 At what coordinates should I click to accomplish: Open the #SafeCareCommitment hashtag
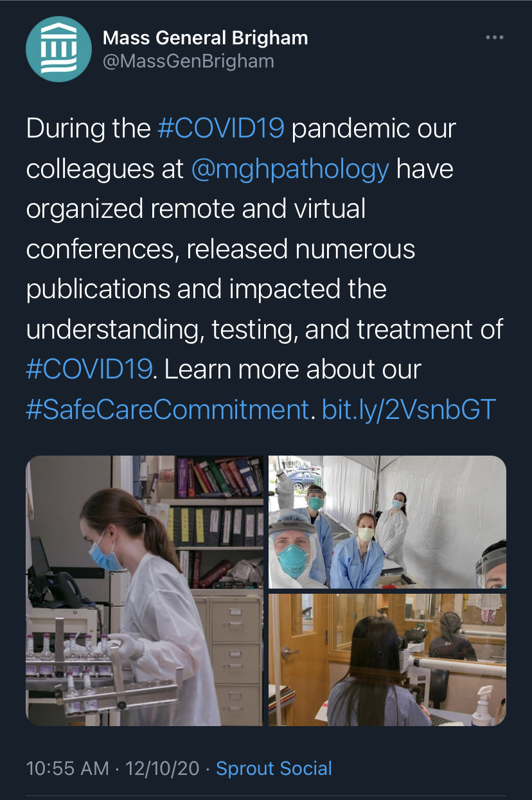point(167,409)
